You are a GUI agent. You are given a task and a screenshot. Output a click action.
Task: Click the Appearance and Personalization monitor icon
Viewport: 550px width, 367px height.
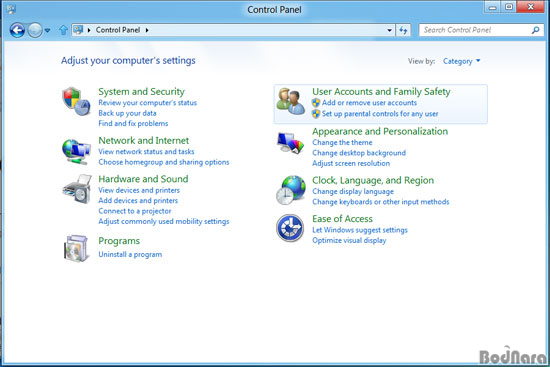click(290, 143)
